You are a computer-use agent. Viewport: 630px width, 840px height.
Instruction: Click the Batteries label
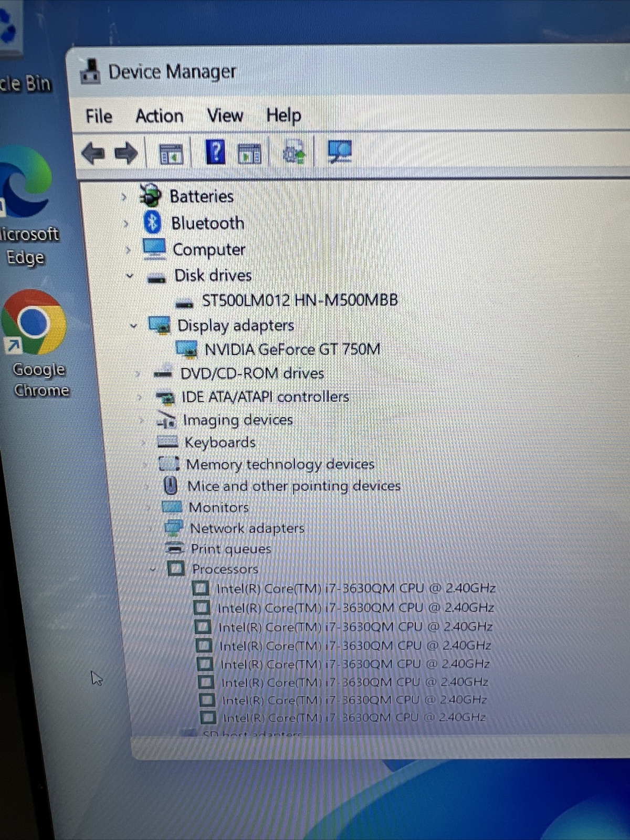[202, 196]
